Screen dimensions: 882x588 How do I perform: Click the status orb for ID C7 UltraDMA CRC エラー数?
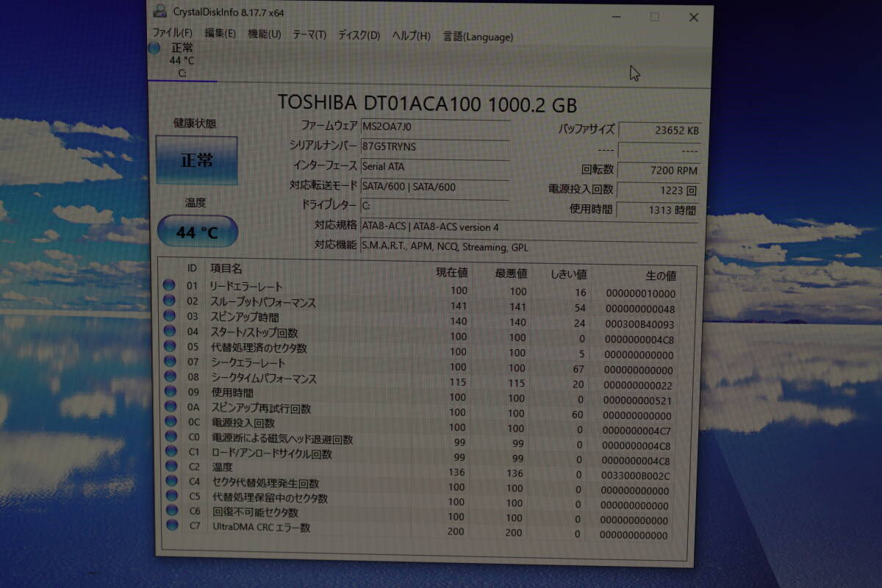point(173,525)
